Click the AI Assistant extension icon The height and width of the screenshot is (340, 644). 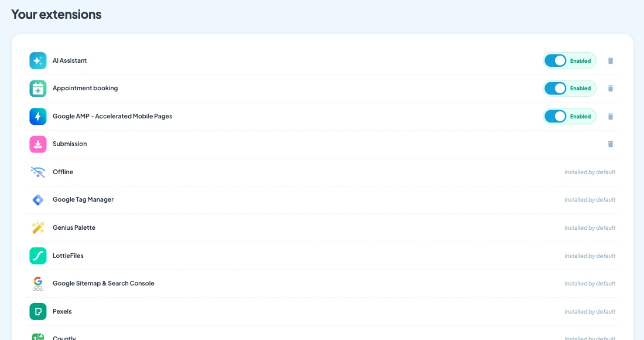pyautogui.click(x=38, y=60)
